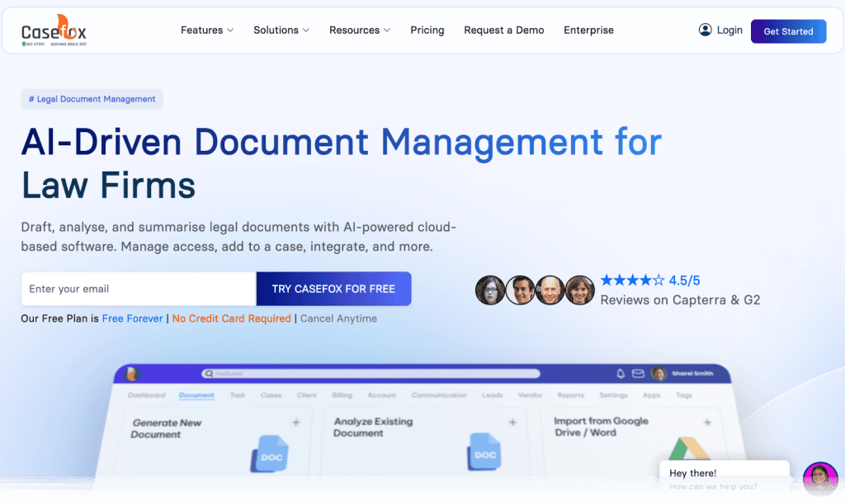Switch to the Document tab in the dashboard preview
This screenshot has height=504, width=845.
[x=196, y=395]
